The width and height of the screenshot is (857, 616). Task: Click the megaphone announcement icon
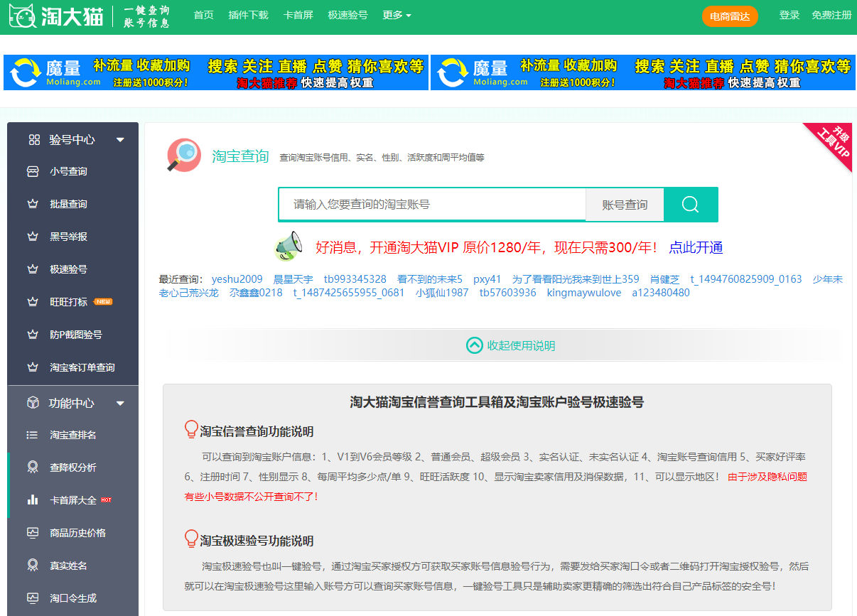coord(289,247)
